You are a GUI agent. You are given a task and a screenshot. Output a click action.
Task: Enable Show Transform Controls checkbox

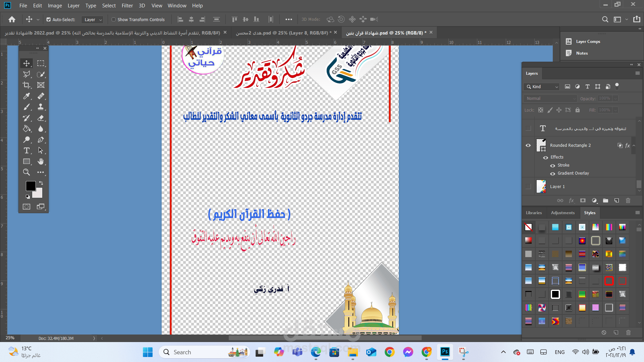coord(114,19)
